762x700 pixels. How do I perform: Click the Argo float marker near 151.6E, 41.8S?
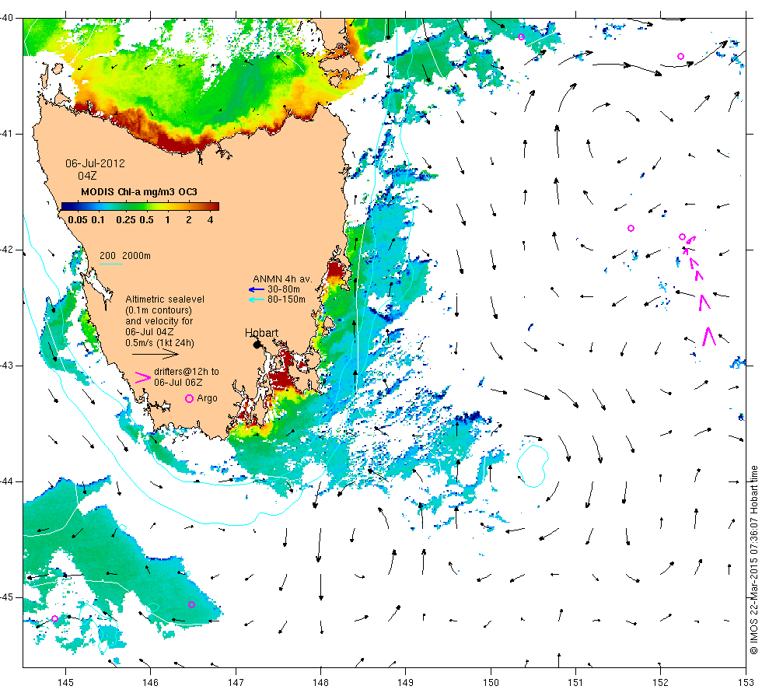tap(631, 229)
